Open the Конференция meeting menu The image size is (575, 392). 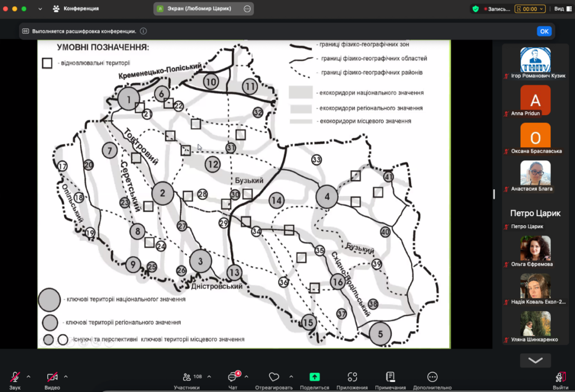(76, 9)
